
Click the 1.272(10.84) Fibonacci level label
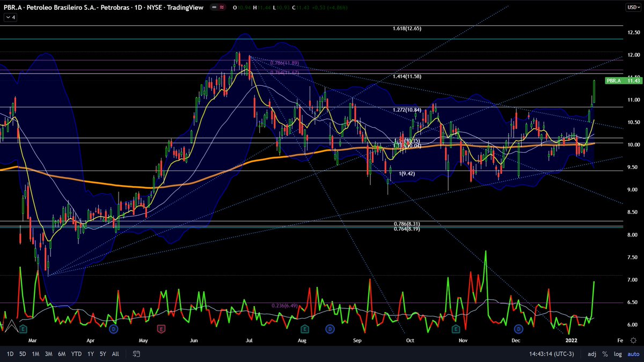coord(407,110)
